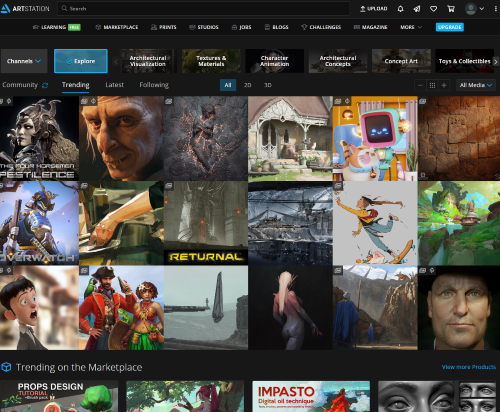The height and width of the screenshot is (412, 500).
Task: Click the Upgrade button
Action: point(450,27)
